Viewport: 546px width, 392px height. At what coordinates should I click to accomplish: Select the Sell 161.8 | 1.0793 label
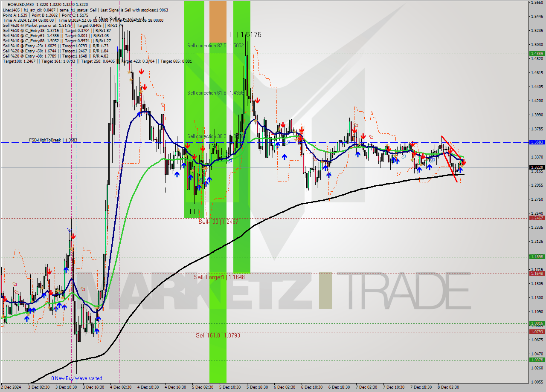click(218, 335)
